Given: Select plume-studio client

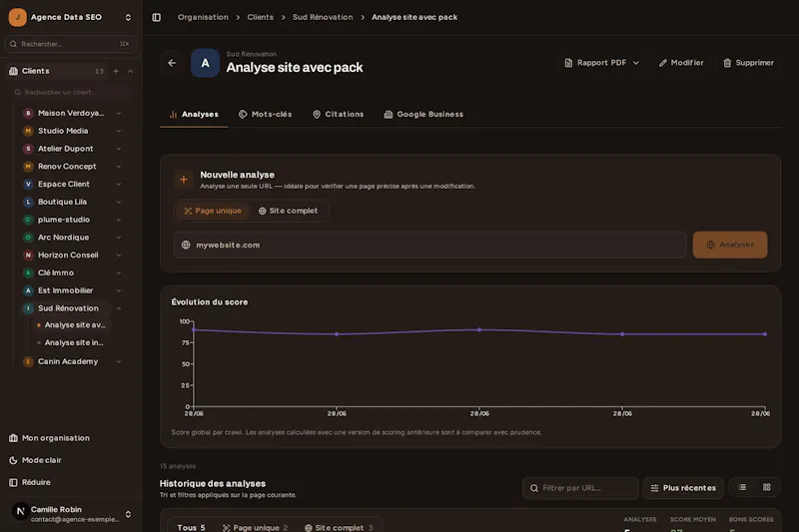Looking at the screenshot, I should pos(64,220).
